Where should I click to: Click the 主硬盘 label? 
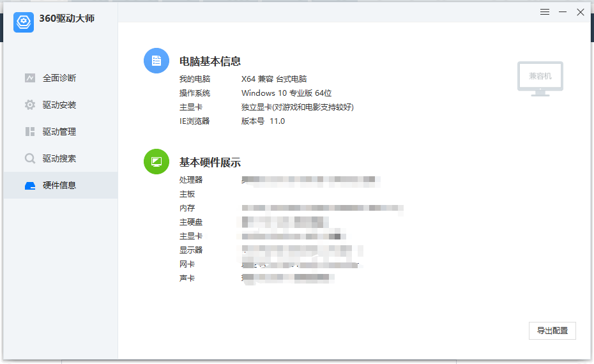pyautogui.click(x=191, y=222)
